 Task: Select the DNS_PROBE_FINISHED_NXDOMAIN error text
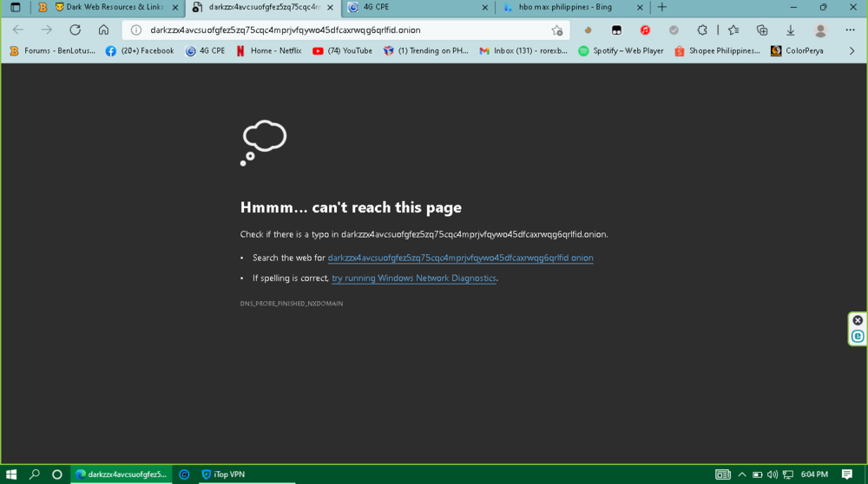tap(292, 304)
